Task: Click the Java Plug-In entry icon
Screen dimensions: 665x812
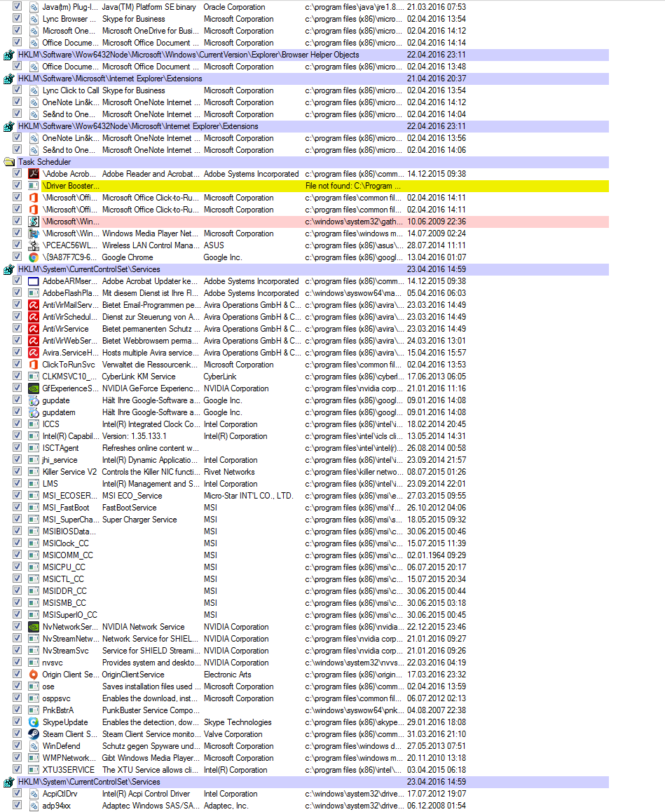Action: (x=34, y=7)
